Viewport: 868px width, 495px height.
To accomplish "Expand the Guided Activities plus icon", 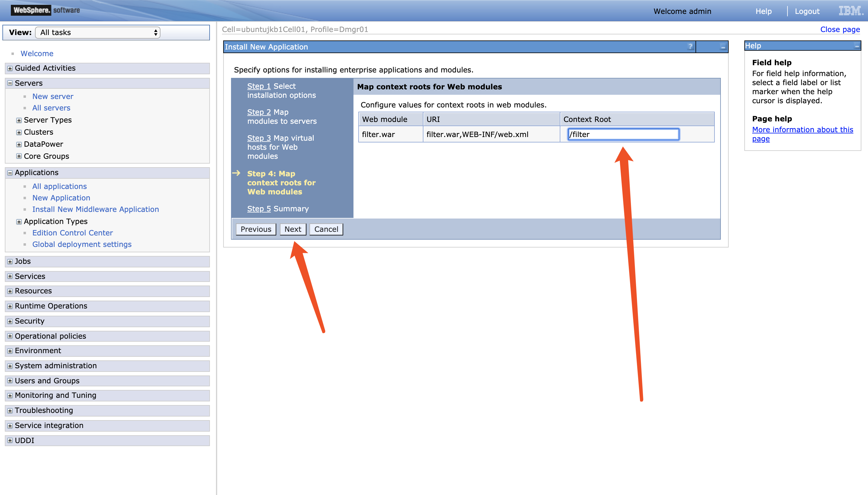I will [x=10, y=68].
